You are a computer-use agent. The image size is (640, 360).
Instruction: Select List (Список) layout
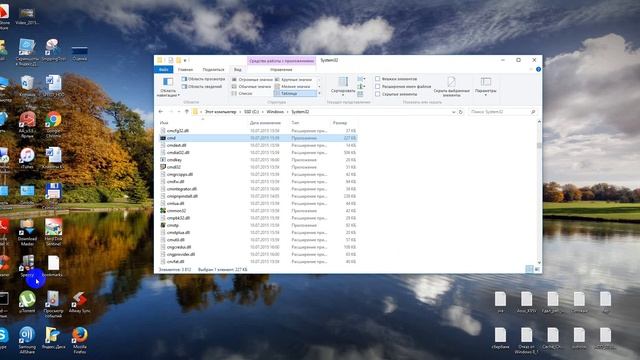coord(242,93)
